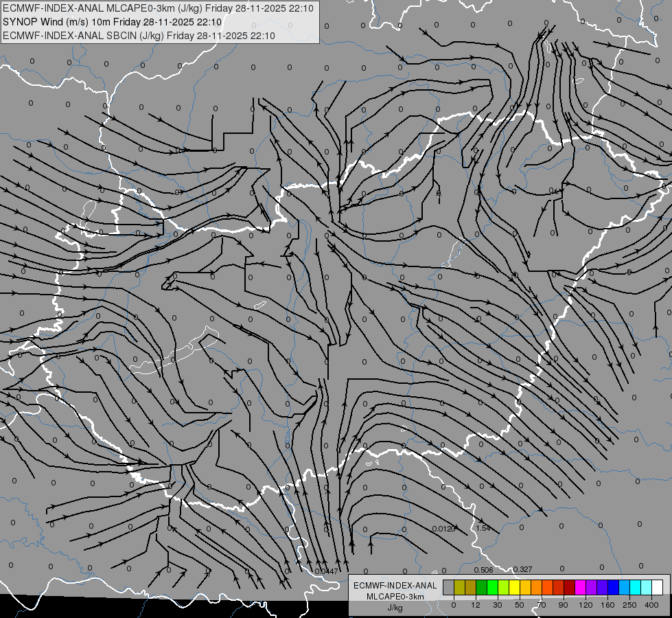Click the legend scale value 30
Image resolution: width=672 pixels, height=618 pixels.
pyautogui.click(x=498, y=605)
